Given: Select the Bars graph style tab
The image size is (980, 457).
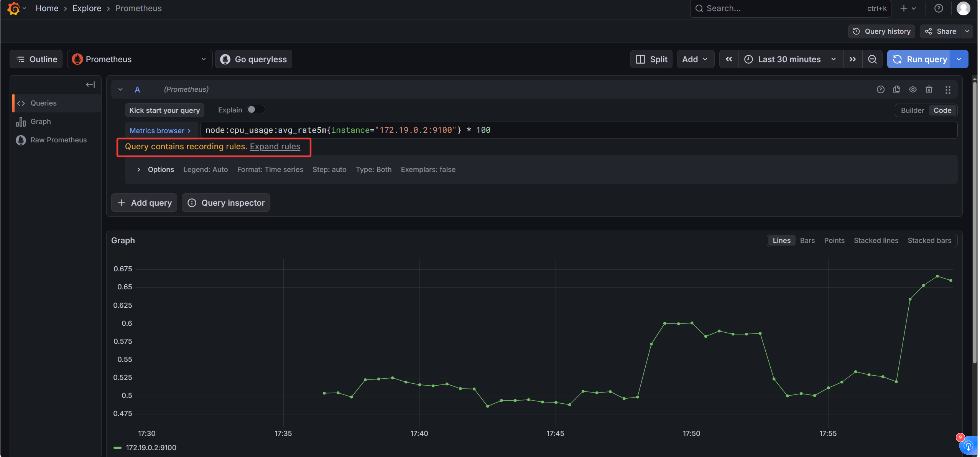Looking at the screenshot, I should tap(807, 241).
